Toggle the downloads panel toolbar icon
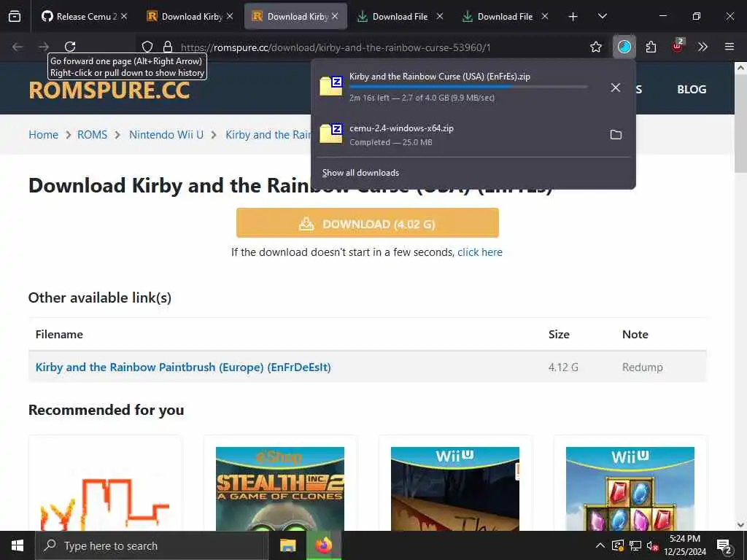Viewport: 747px width, 560px height. tap(624, 47)
